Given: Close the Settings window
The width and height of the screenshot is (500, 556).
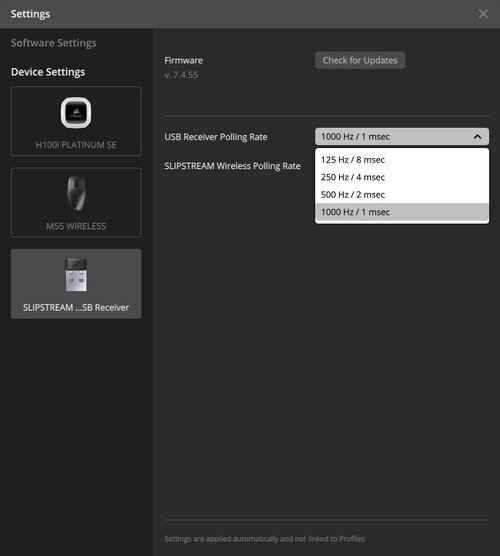Looking at the screenshot, I should (483, 14).
